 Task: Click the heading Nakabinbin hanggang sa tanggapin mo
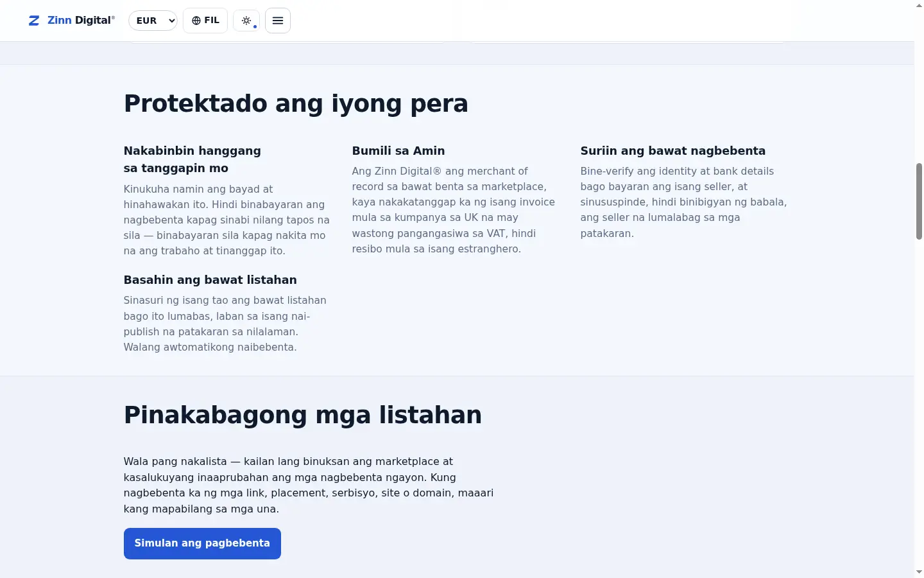[193, 159]
